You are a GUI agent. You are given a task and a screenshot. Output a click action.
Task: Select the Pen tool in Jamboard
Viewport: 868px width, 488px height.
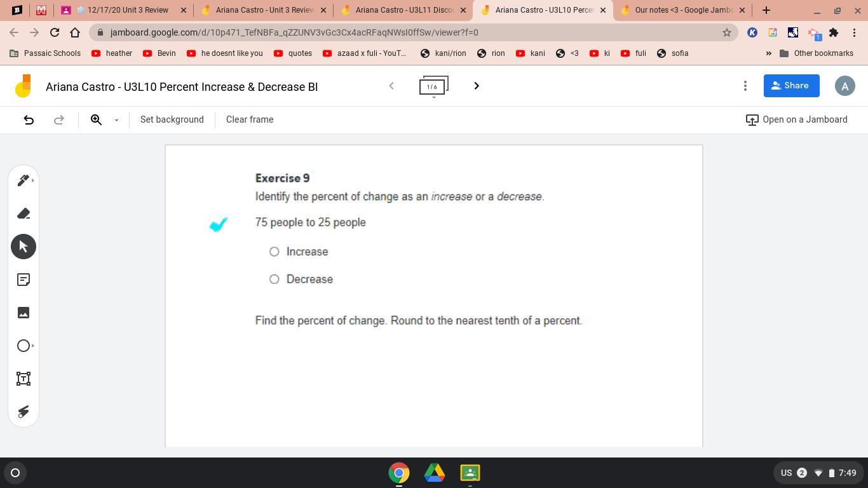[23, 180]
